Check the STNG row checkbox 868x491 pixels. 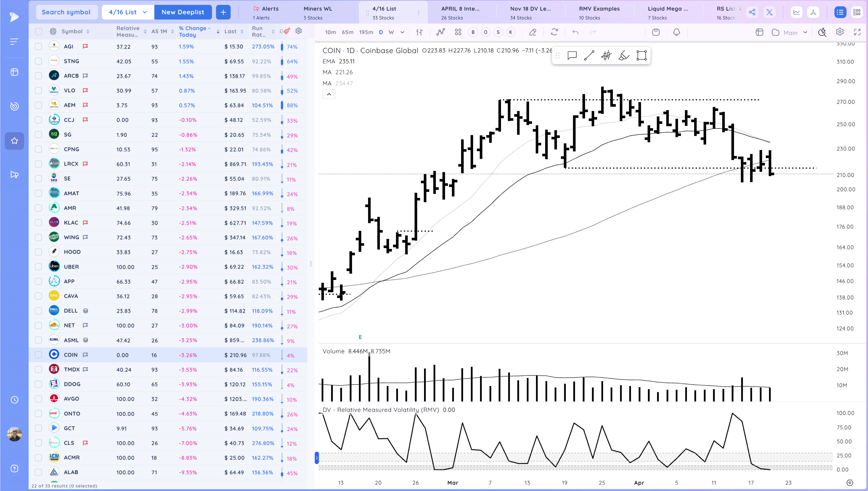[x=38, y=61]
